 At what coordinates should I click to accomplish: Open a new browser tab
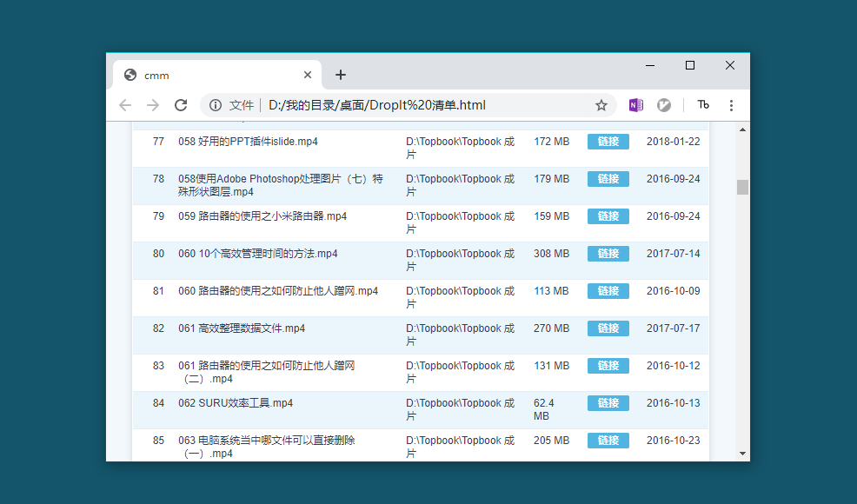click(x=340, y=74)
